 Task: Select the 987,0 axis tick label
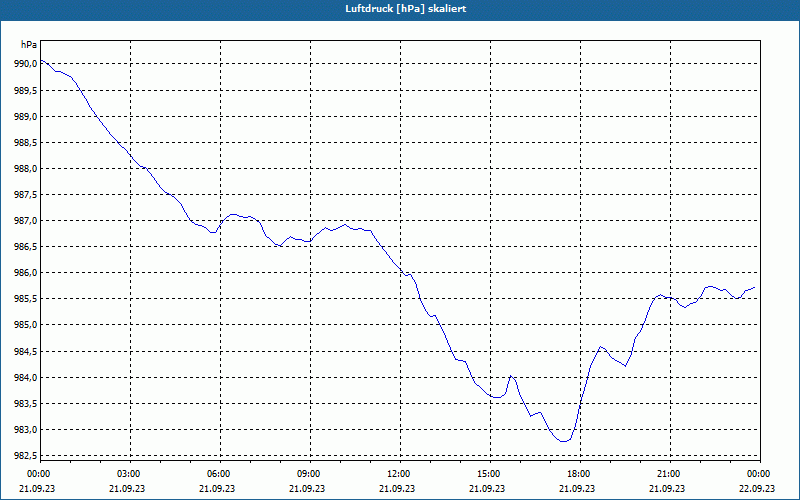(x=26, y=220)
